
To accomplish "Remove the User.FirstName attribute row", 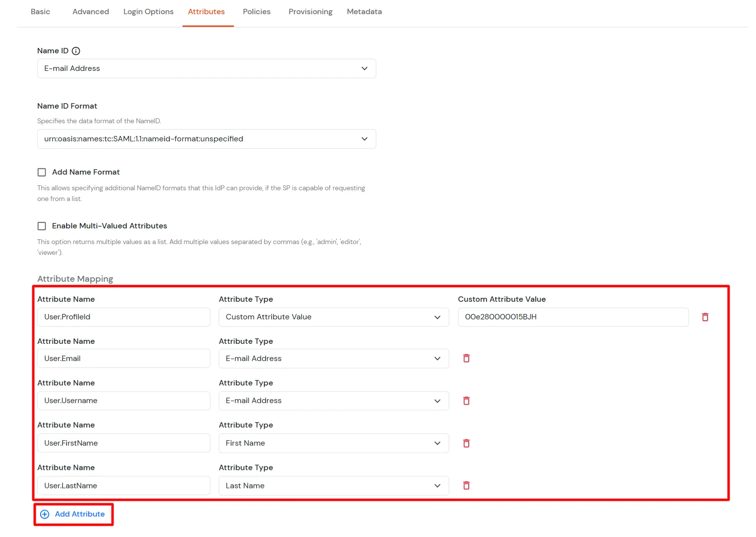I will 466,443.
